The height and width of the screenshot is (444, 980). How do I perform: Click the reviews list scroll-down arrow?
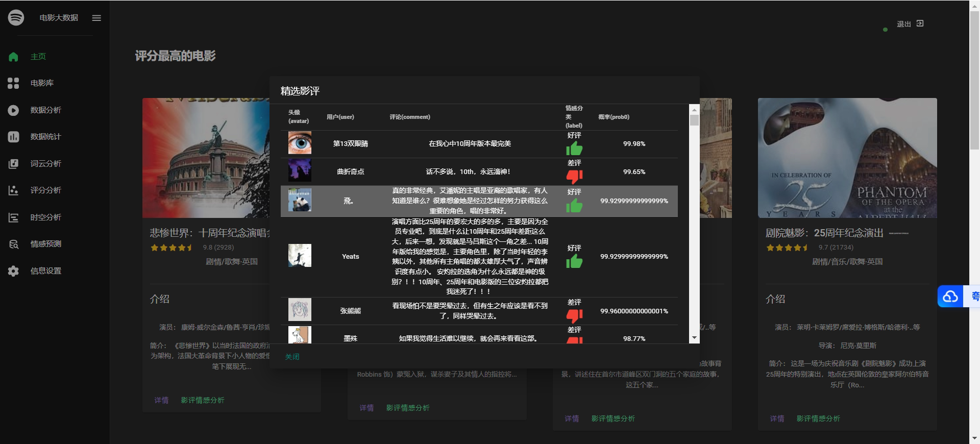tap(694, 338)
